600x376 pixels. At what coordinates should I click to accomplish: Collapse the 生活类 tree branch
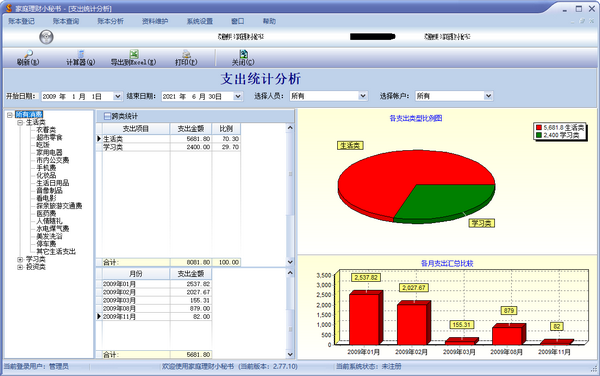tap(20, 122)
